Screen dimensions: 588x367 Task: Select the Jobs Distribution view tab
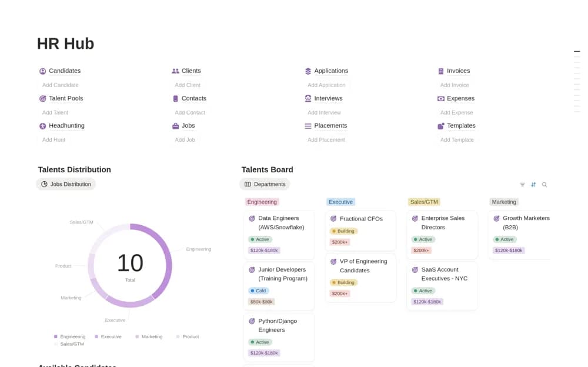pyautogui.click(x=66, y=184)
